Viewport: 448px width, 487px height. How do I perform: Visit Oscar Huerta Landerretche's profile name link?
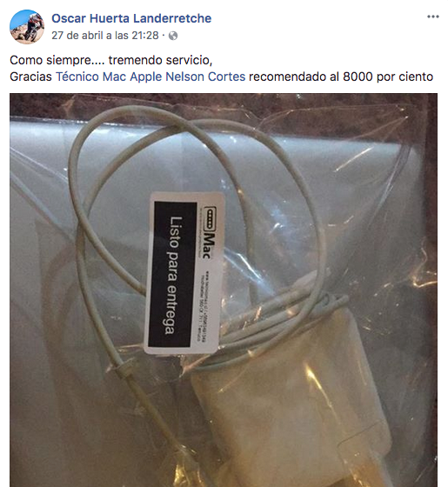pos(131,18)
